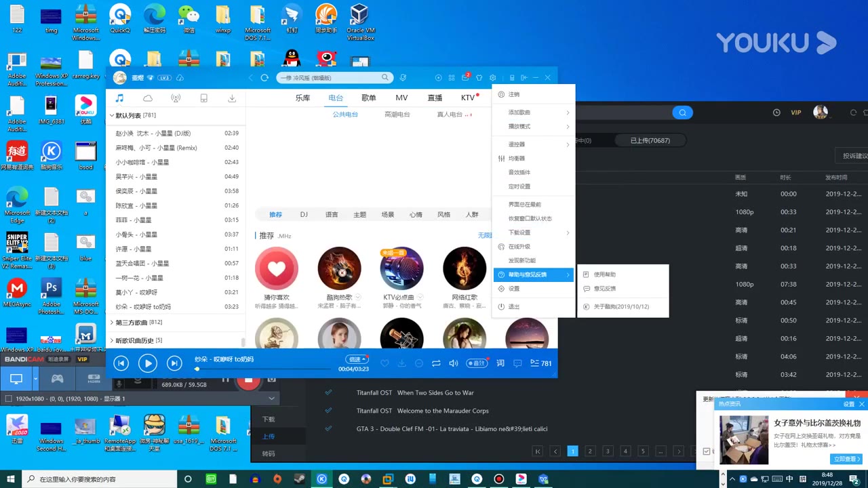The height and width of the screenshot is (488, 868).
Task: Click the main menu gear icon
Action: pos(492,78)
